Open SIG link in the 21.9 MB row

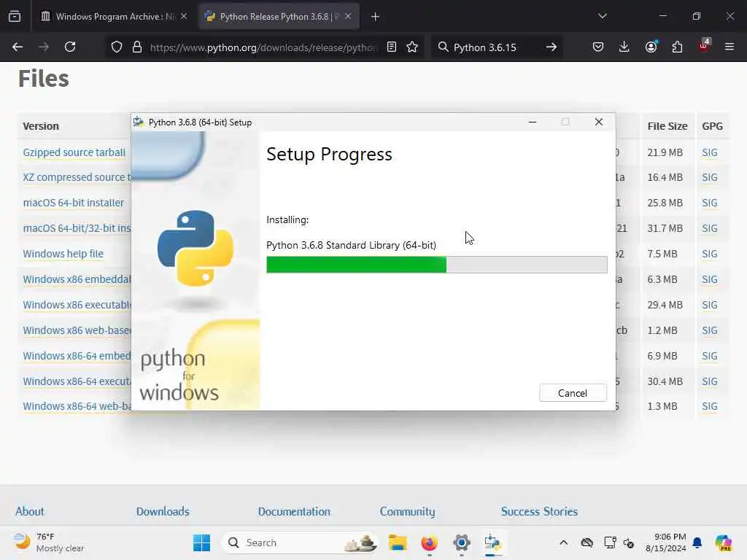point(709,152)
